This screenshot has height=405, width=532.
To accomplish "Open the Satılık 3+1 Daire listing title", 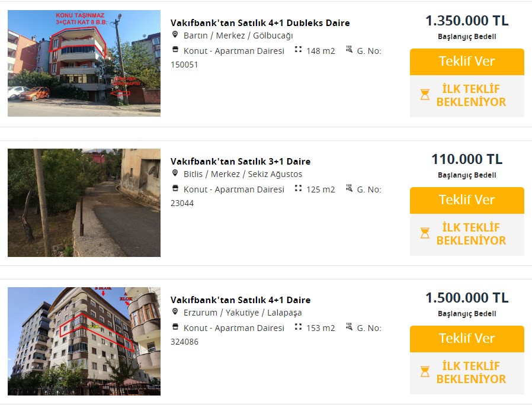I will 240,162.
